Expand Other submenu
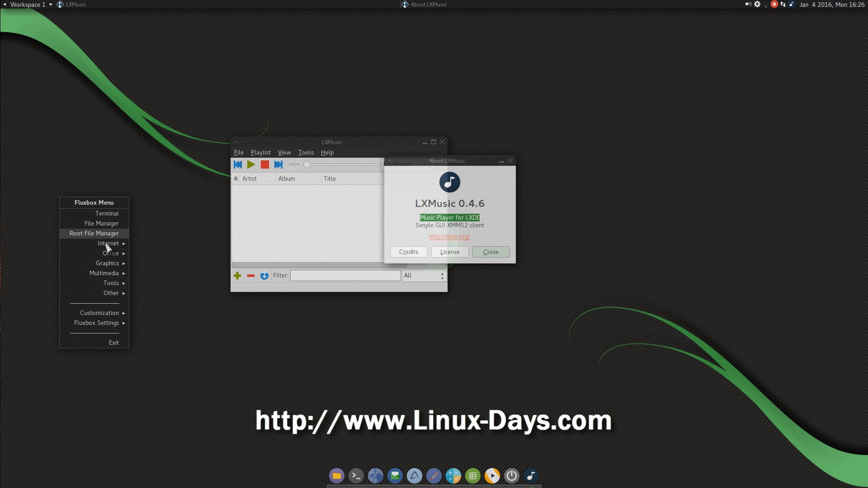Screen dimensions: 868x488 94,293
